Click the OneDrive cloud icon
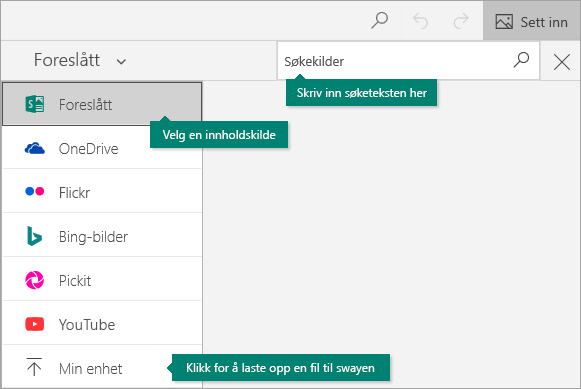Screen dimensions: 581x389 (x=35, y=148)
